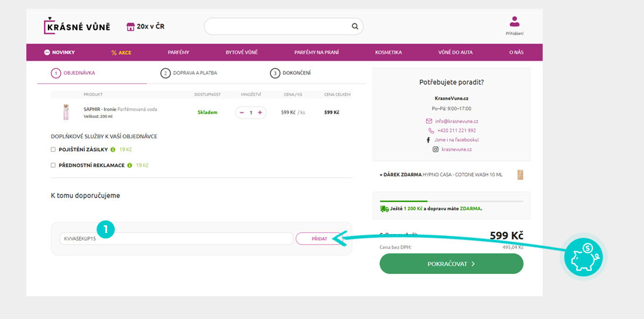The height and width of the screenshot is (319, 644).
Task: Increase product quantity with plus button
Action: coord(260,112)
